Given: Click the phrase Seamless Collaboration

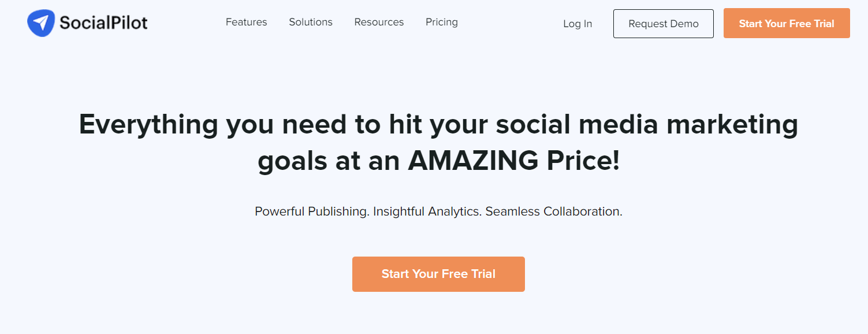Looking at the screenshot, I should tap(554, 211).
